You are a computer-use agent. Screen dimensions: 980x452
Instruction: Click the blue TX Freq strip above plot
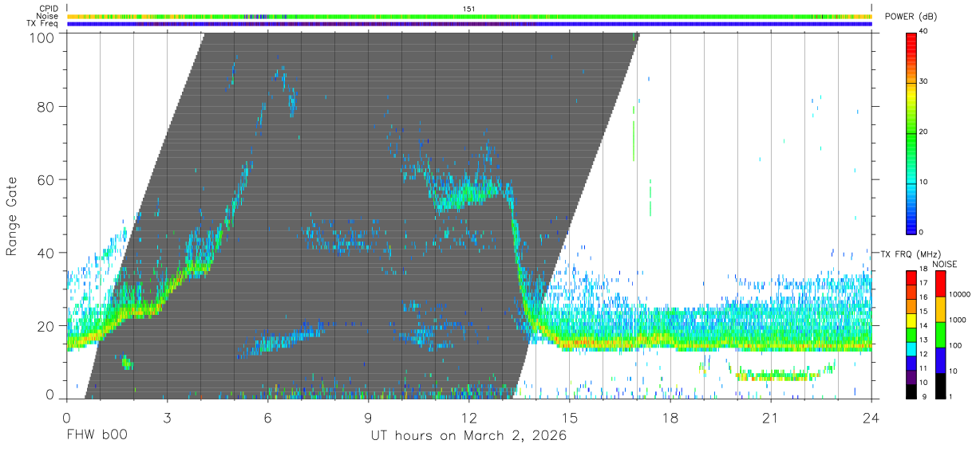pos(469,23)
